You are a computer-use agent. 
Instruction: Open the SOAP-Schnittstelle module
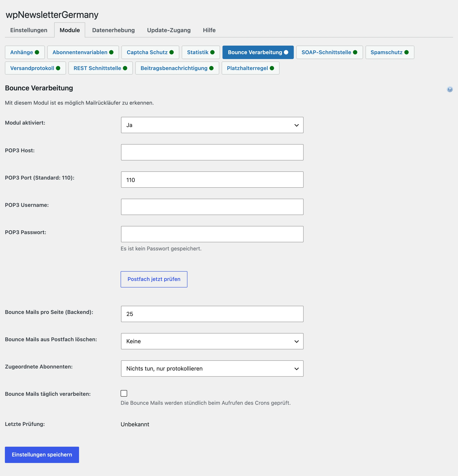click(329, 52)
